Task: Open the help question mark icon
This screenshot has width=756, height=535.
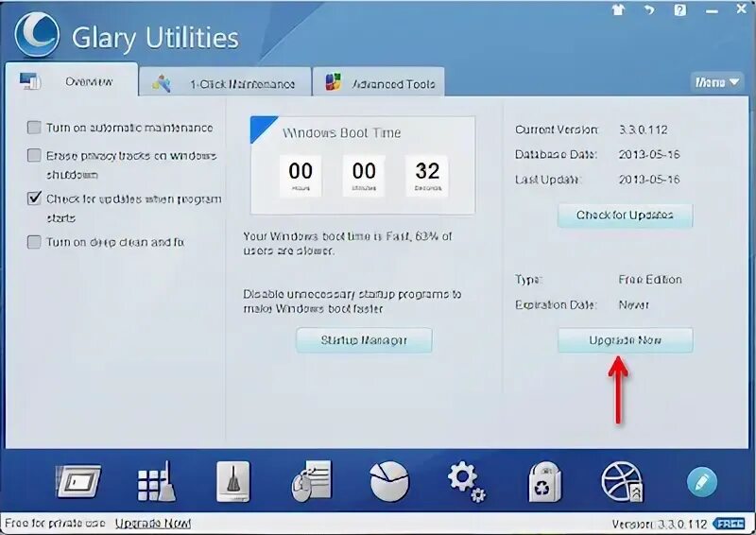Action: pyautogui.click(x=679, y=9)
